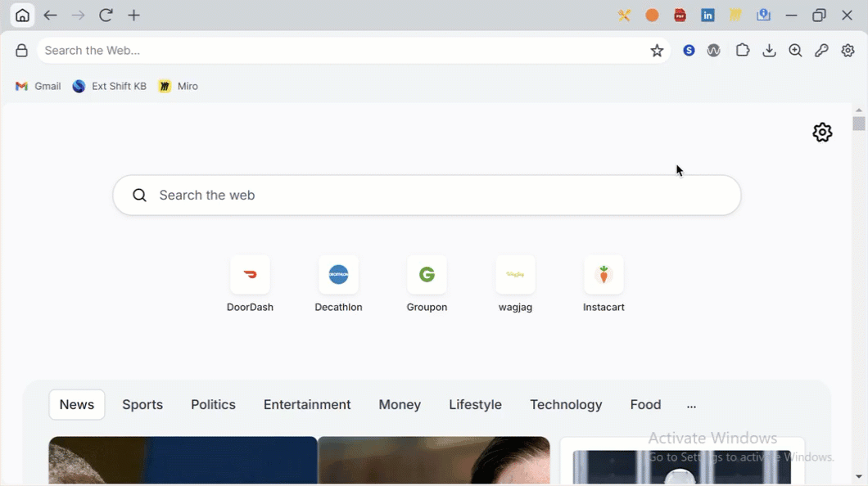The image size is (868, 486).
Task: Open browser settings gear in toolbar
Action: 848,51
